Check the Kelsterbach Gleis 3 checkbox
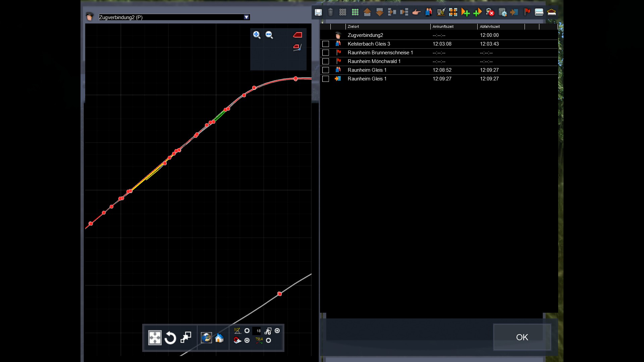The width and height of the screenshot is (644, 362). coord(325,44)
